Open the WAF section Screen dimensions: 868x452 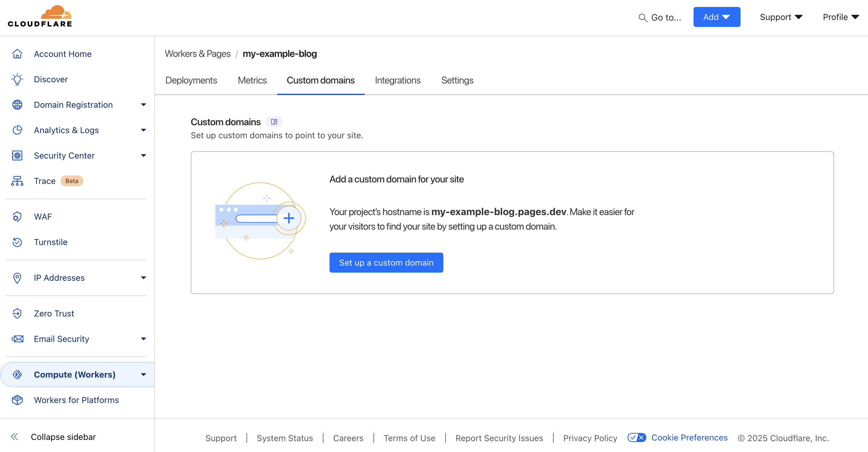pyautogui.click(x=43, y=217)
